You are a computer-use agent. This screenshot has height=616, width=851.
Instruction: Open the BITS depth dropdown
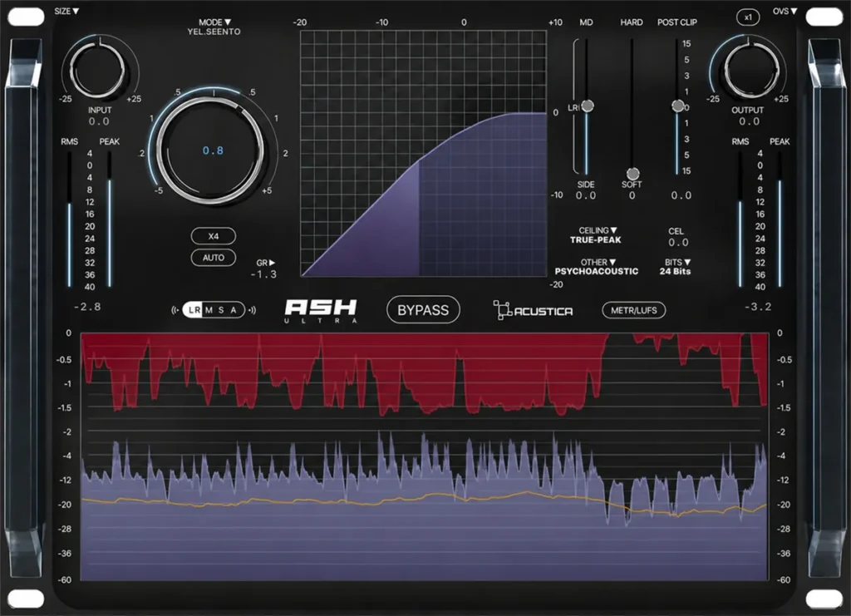coord(677,262)
